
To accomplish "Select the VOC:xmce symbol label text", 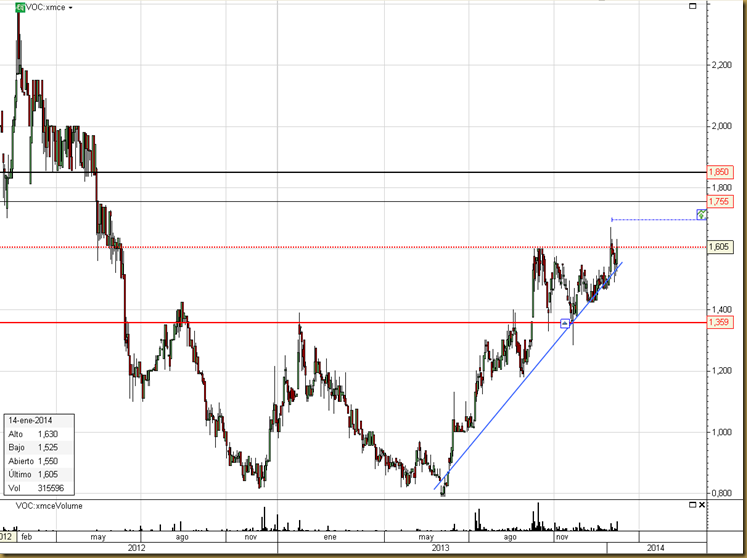I will point(46,8).
